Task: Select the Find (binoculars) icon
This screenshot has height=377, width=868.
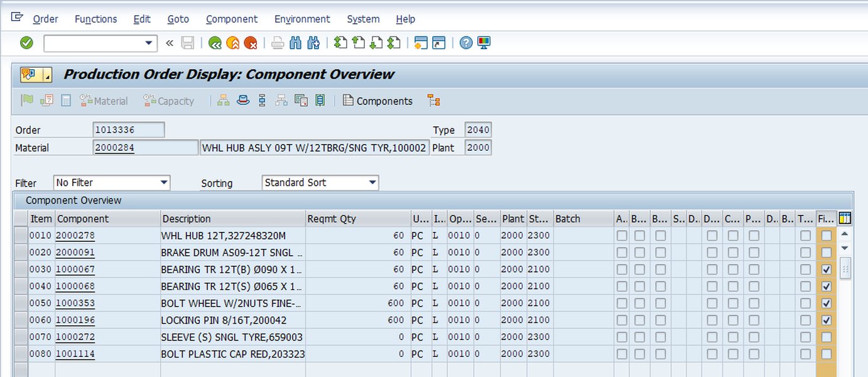Action: (x=295, y=43)
